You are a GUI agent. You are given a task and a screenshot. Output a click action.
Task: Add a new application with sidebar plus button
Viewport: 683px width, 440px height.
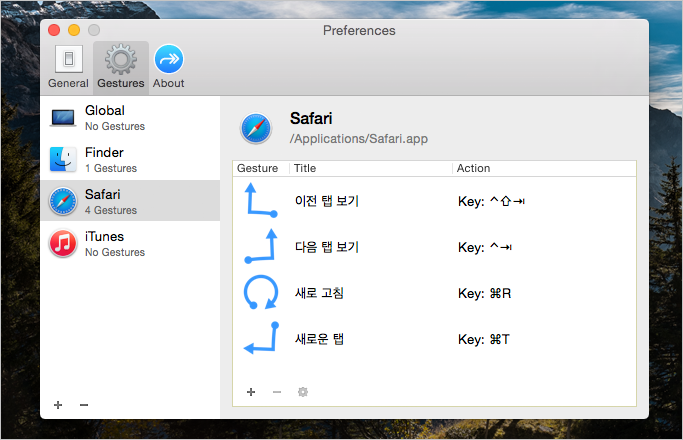click(58, 405)
